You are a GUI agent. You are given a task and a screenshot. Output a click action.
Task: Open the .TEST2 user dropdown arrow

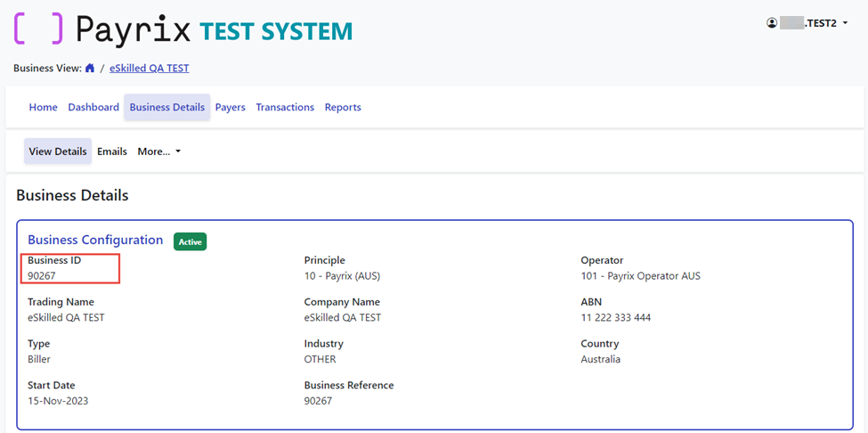pos(845,23)
